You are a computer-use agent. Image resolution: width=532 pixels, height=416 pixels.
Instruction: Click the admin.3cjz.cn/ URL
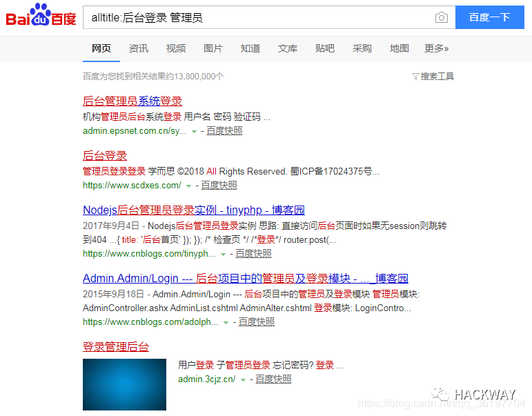pyautogui.click(x=206, y=379)
